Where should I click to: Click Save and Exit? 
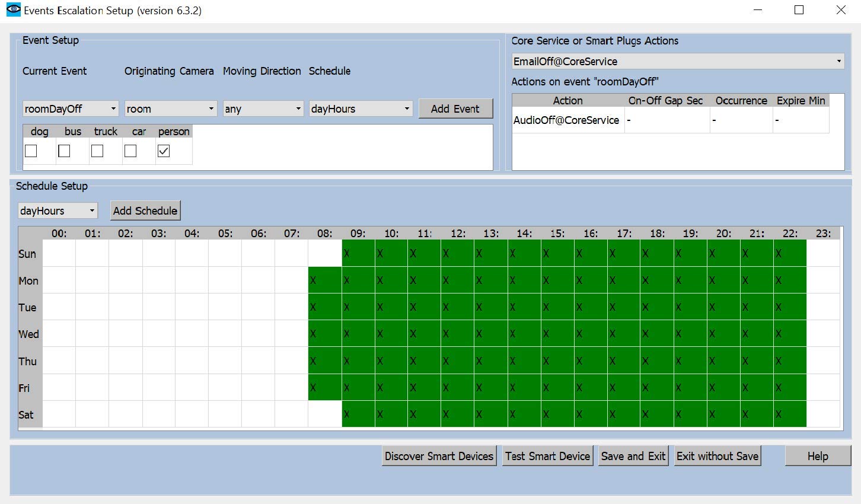(633, 456)
